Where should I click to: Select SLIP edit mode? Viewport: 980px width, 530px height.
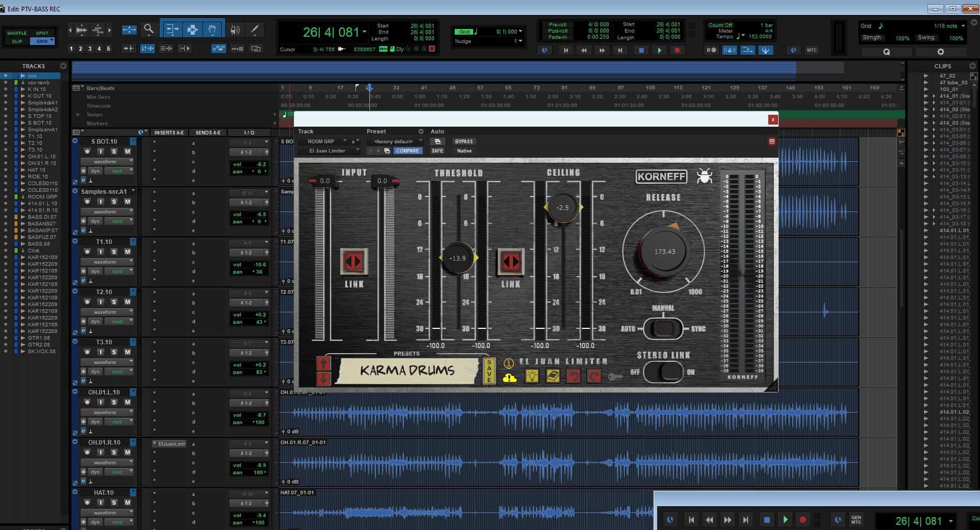tap(17, 41)
